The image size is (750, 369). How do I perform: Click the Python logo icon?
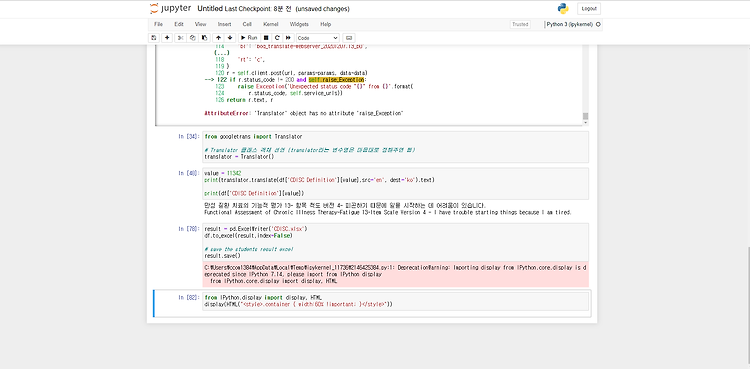click(x=562, y=9)
